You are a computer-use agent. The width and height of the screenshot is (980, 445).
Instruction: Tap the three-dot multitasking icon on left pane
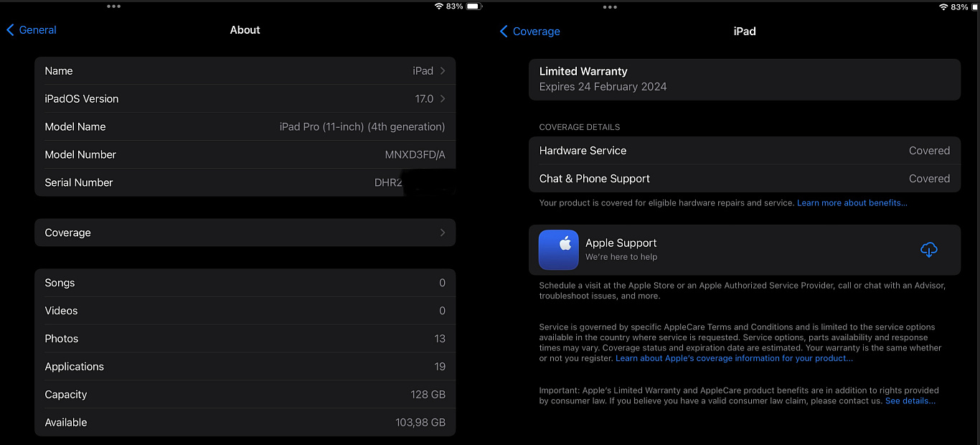pyautogui.click(x=113, y=6)
